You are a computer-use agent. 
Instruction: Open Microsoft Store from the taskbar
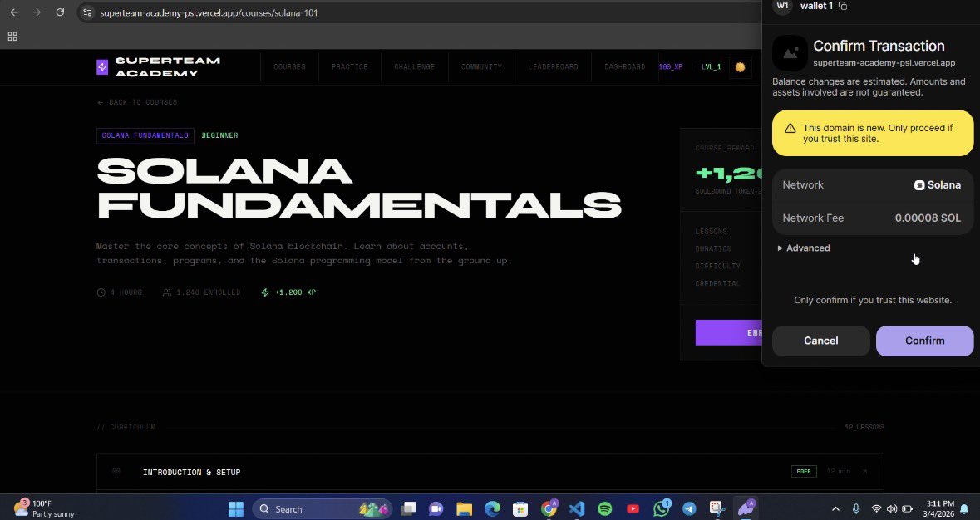520,508
